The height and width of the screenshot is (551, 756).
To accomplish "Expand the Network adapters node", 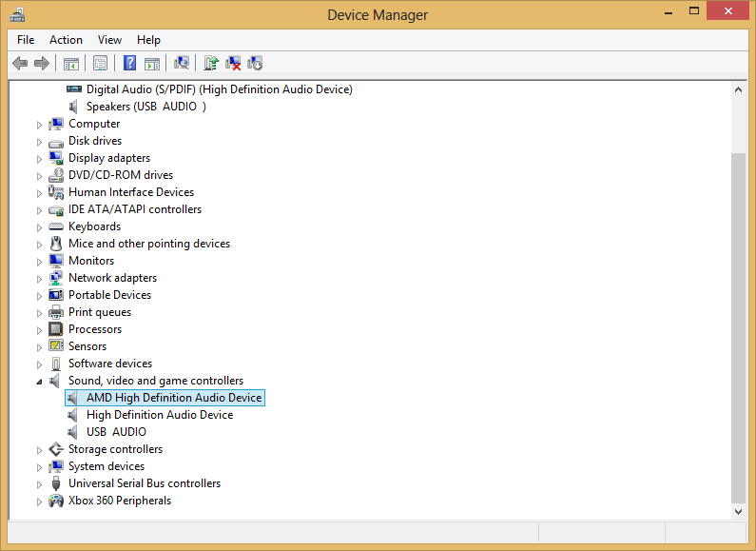I will point(39,279).
